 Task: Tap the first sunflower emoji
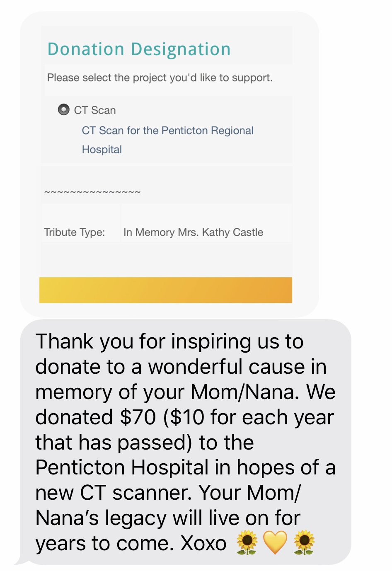247,542
